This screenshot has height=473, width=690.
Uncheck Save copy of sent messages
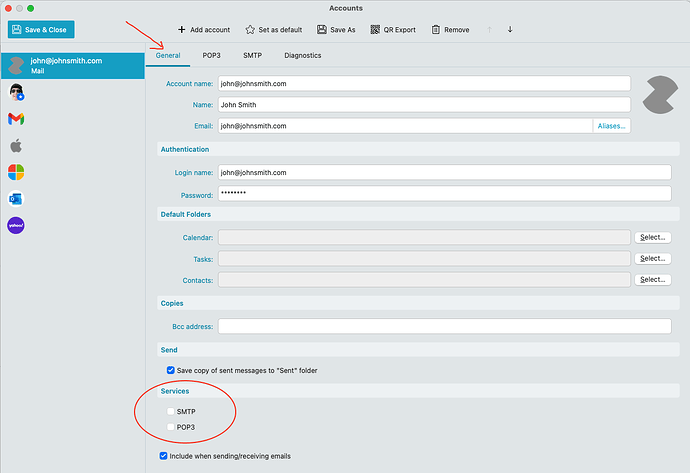click(x=171, y=370)
